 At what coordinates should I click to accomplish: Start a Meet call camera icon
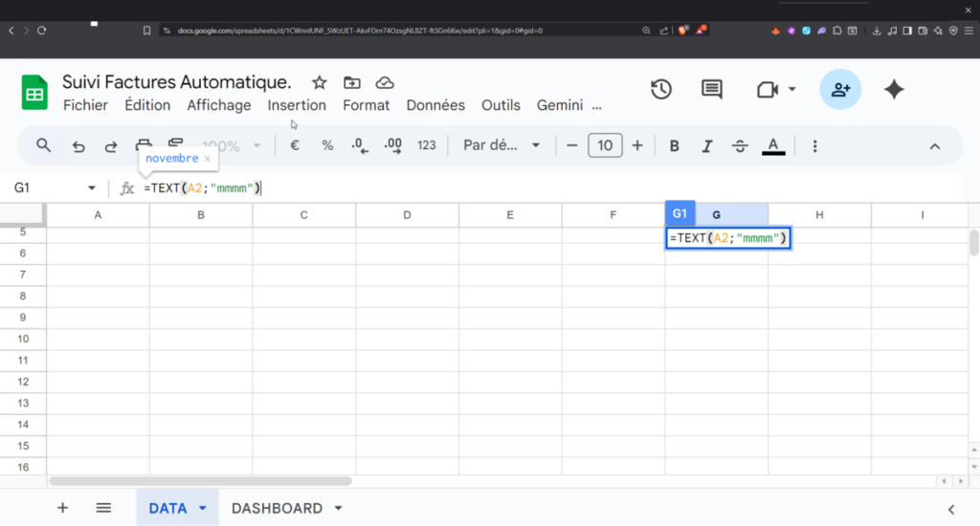pos(768,89)
